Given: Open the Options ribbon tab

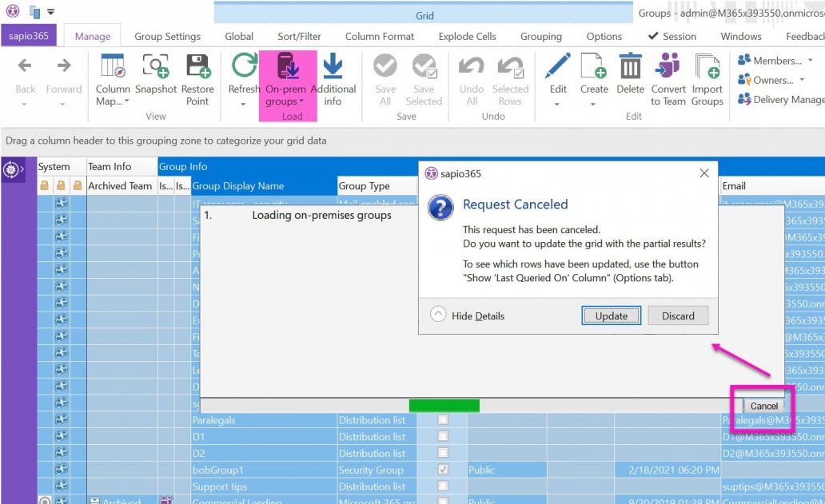Looking at the screenshot, I should coord(604,36).
